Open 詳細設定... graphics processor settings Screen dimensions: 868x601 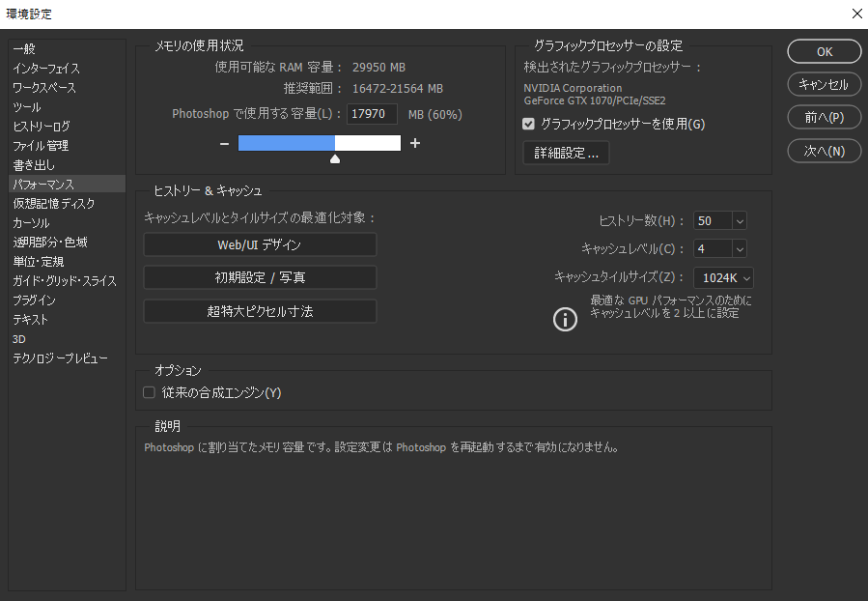566,153
